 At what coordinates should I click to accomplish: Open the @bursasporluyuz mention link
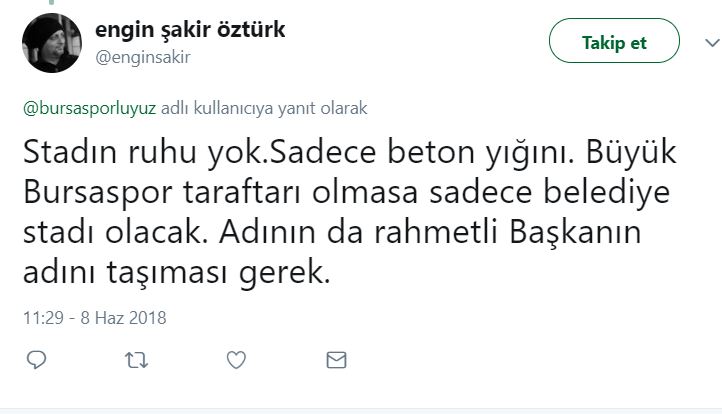pyautogui.click(x=84, y=104)
